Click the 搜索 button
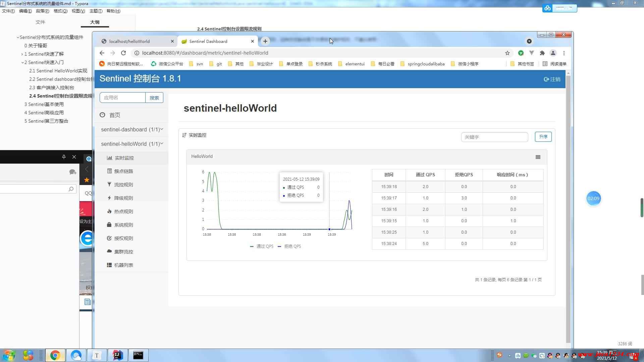 pyautogui.click(x=154, y=98)
